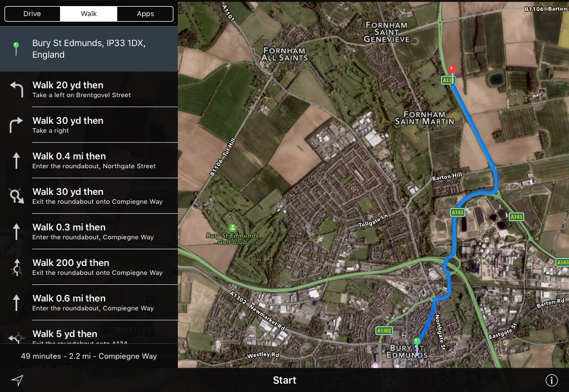Select Walk 0.3 mi then Compiegne Way step

pos(89,232)
